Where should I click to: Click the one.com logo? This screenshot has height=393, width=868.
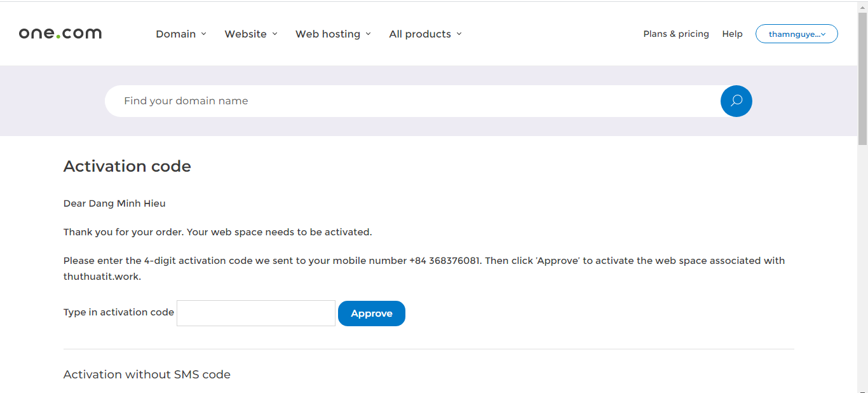(x=60, y=34)
